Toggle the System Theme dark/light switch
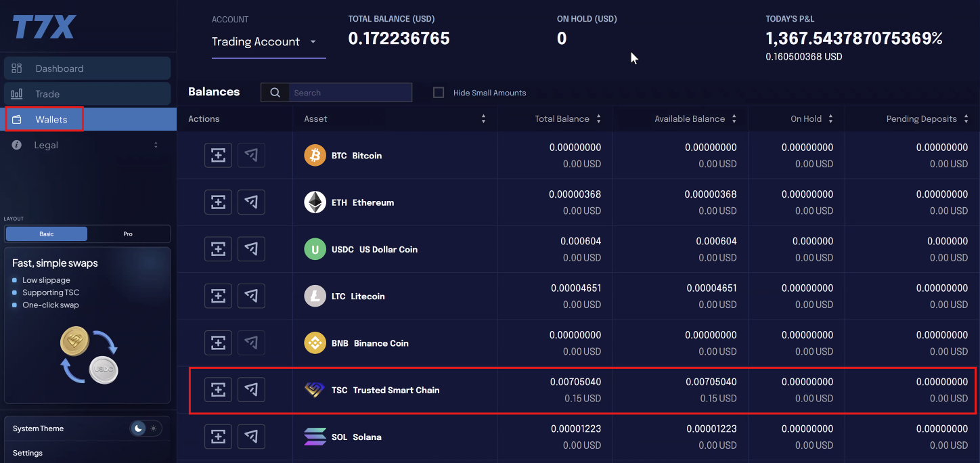Viewport: 980px width, 463px height. pyautogui.click(x=146, y=428)
